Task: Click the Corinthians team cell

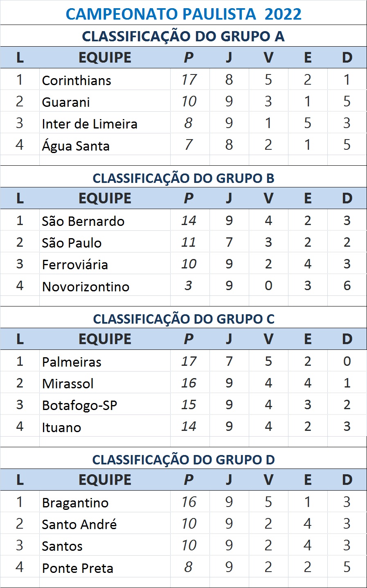Action: (77, 80)
